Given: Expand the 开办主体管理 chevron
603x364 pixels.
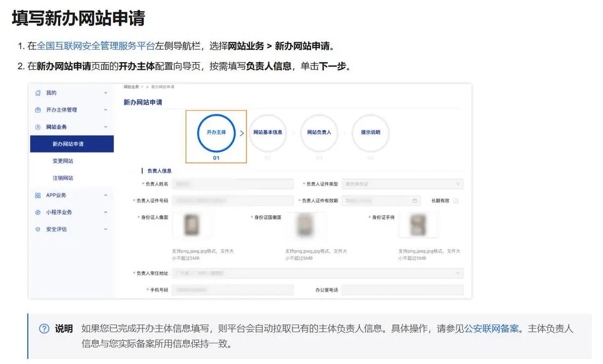Looking at the screenshot, I should (106, 110).
